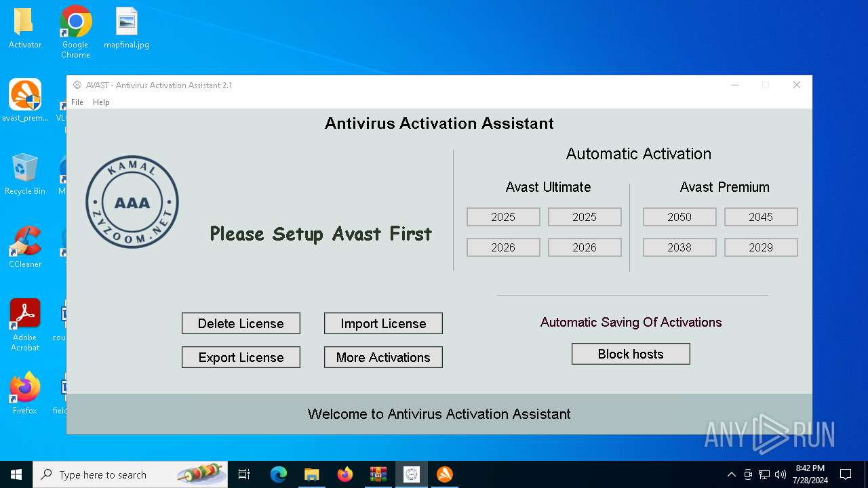The height and width of the screenshot is (488, 868).
Task: Open avast_premium installer desktop icon
Action: (x=25, y=100)
